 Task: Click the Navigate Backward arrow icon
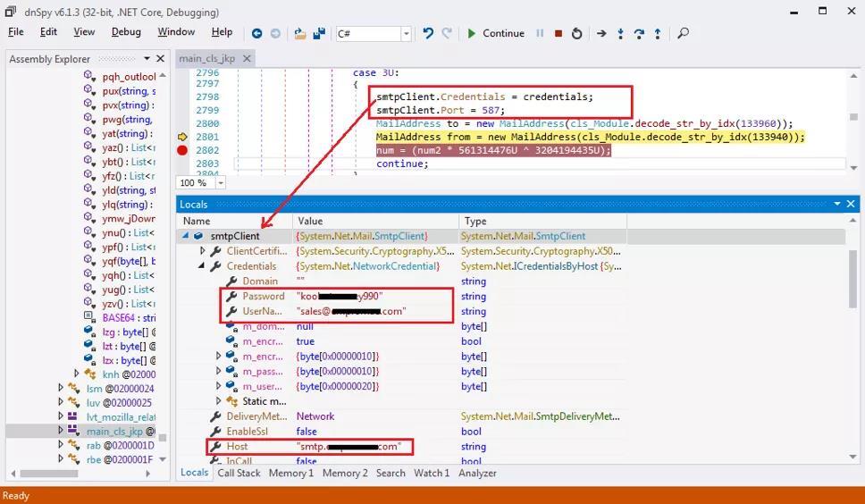coord(256,33)
